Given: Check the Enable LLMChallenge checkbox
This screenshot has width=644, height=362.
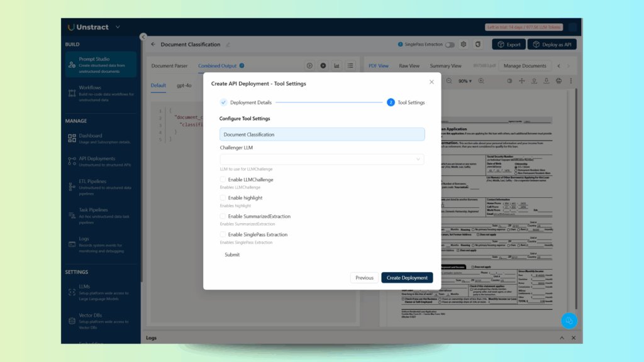Looking at the screenshot, I should pyautogui.click(x=223, y=179).
